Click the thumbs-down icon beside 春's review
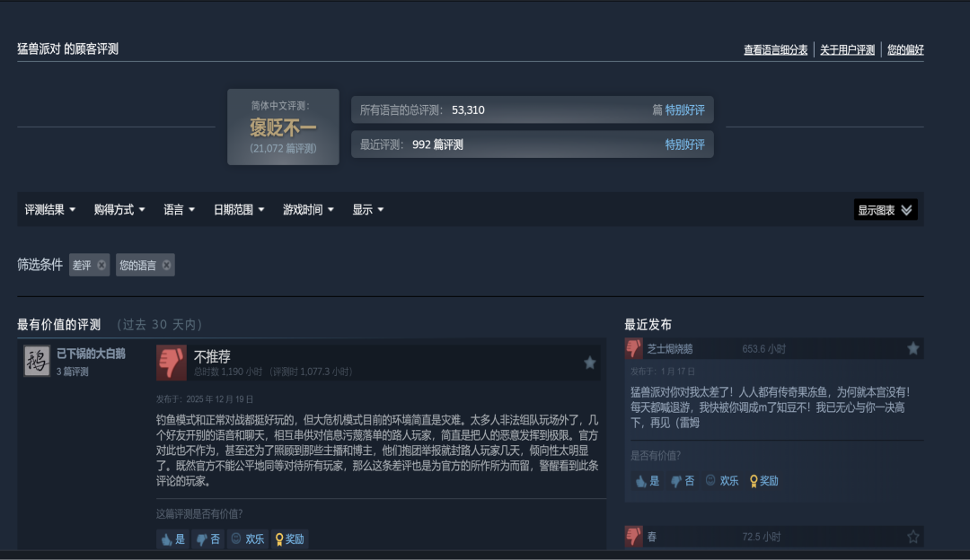Screen dimensions: 970x560 pos(633,537)
